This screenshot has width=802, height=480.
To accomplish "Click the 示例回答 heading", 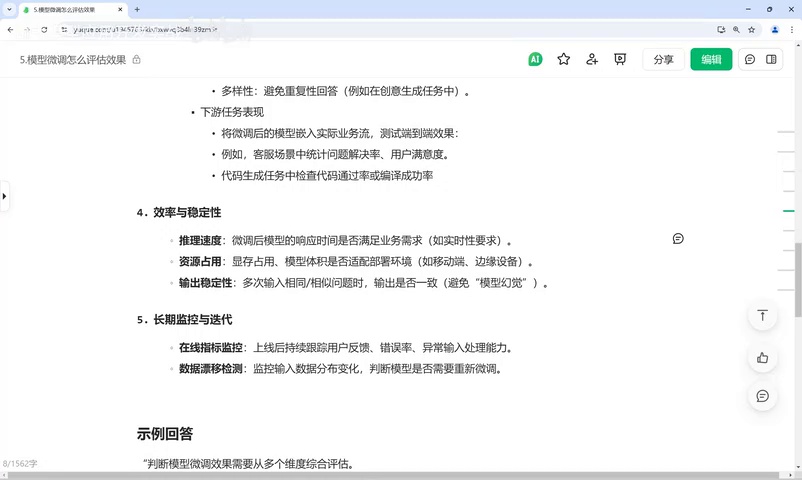I will coord(165,434).
